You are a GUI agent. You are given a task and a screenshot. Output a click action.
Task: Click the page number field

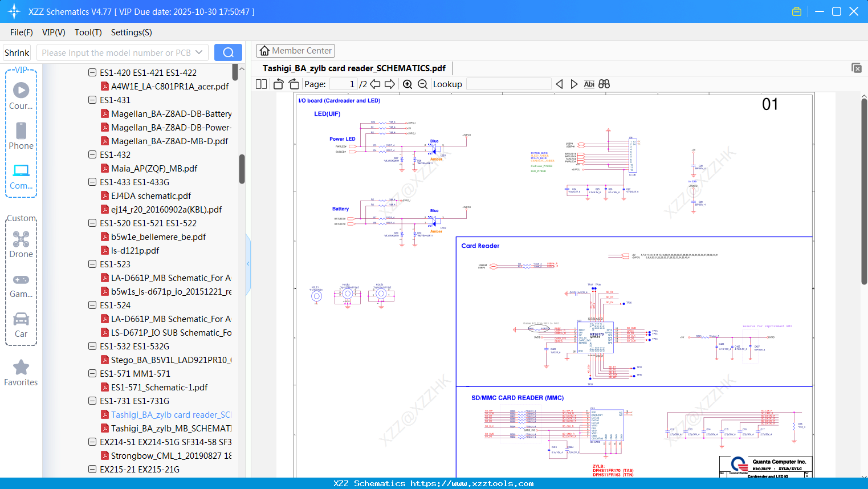[344, 84]
